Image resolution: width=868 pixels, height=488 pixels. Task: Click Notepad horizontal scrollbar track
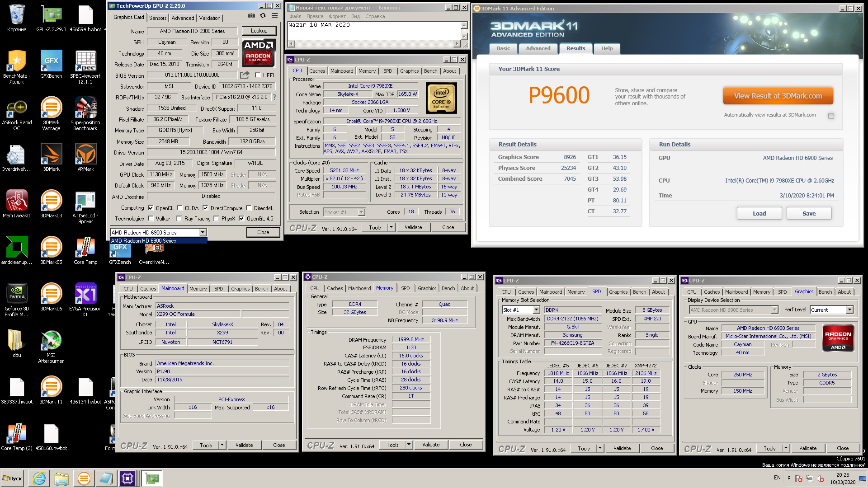click(374, 44)
